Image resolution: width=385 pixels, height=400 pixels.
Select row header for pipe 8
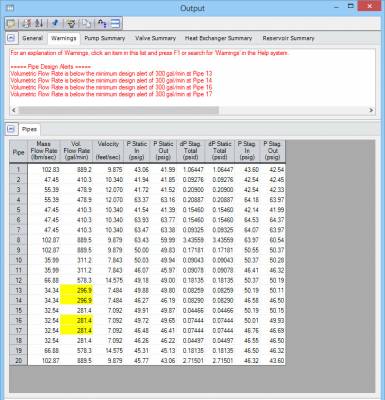coord(18,240)
